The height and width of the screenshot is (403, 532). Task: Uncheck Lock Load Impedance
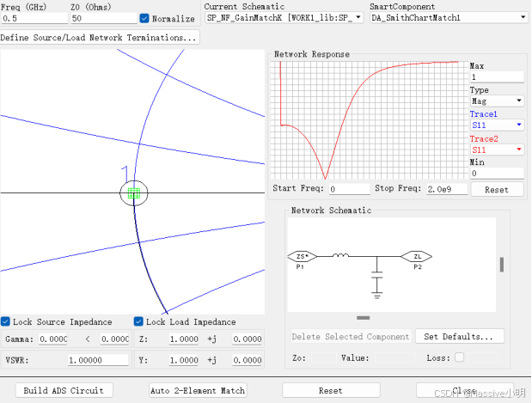coord(138,321)
